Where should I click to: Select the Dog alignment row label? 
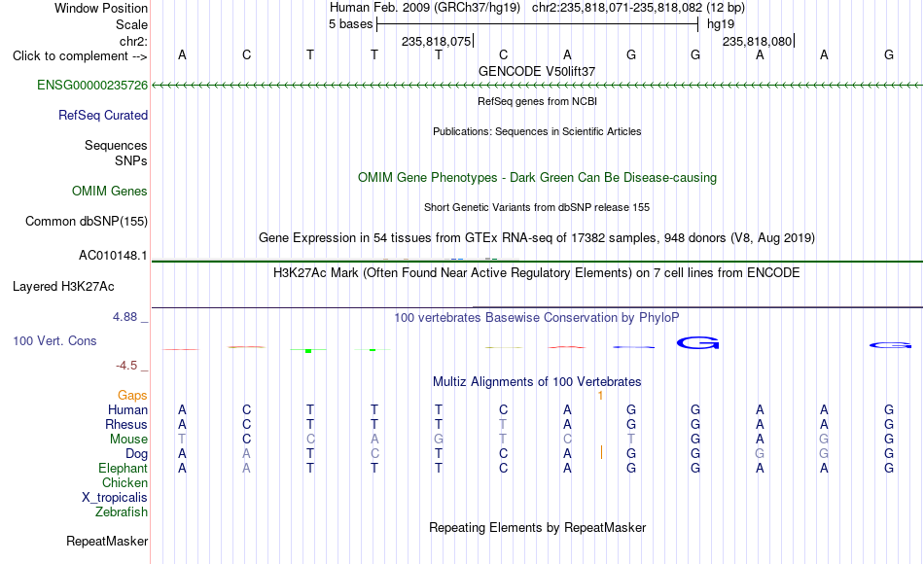tap(136, 454)
